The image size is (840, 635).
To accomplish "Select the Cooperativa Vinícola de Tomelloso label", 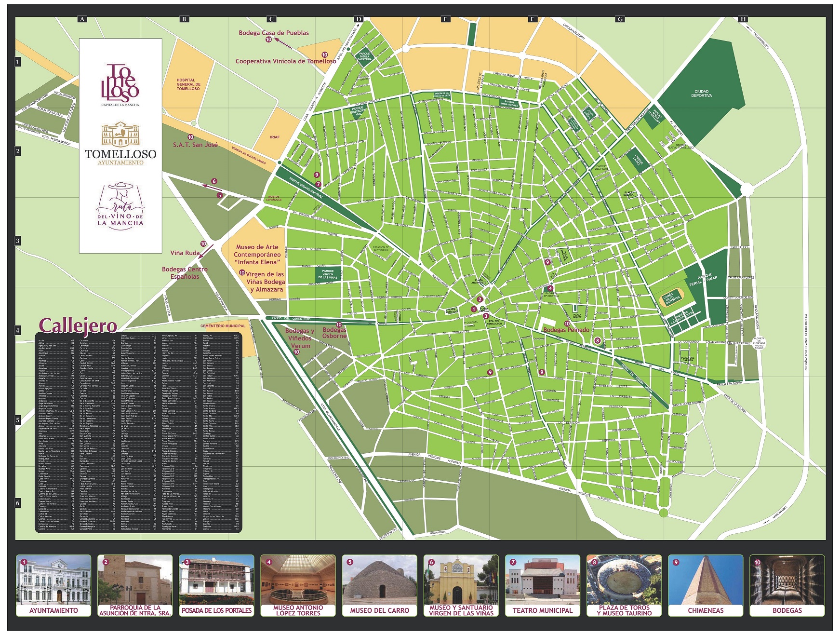I will click(286, 61).
